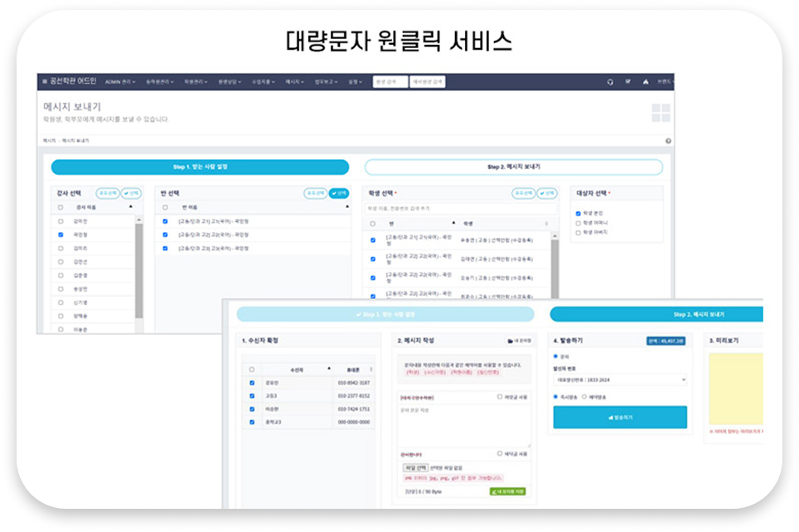Save message with green 내 문자함 저장 button
Screen dimensions: 799x532
point(507,491)
